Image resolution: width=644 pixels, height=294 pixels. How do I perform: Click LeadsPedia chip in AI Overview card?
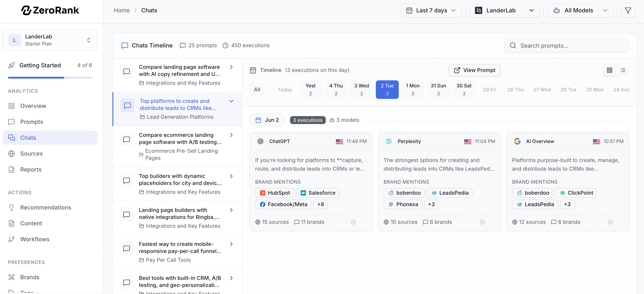click(535, 204)
